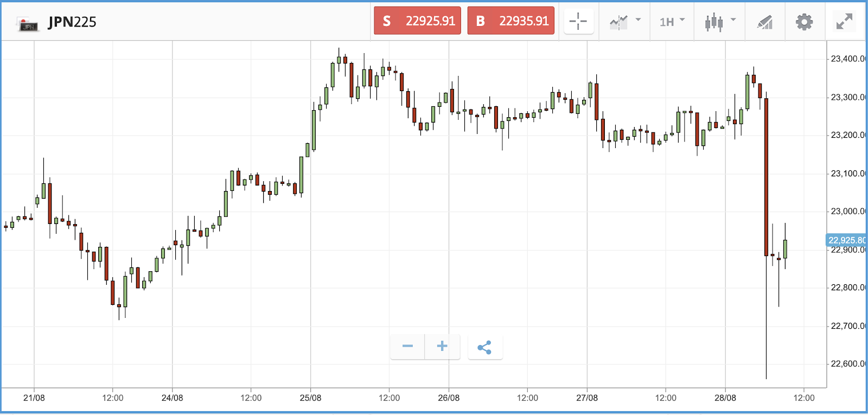Click the 23,100.00 price axis label

[847, 174]
